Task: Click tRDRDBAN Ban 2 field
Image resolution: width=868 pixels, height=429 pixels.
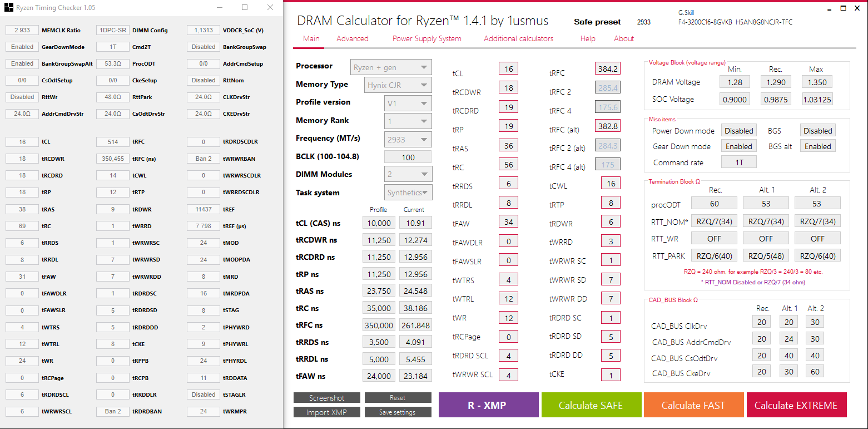Action: click(113, 411)
